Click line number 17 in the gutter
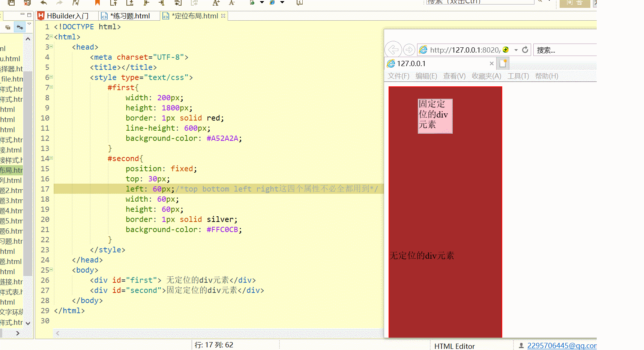This screenshot has height=350, width=644. tap(45, 189)
